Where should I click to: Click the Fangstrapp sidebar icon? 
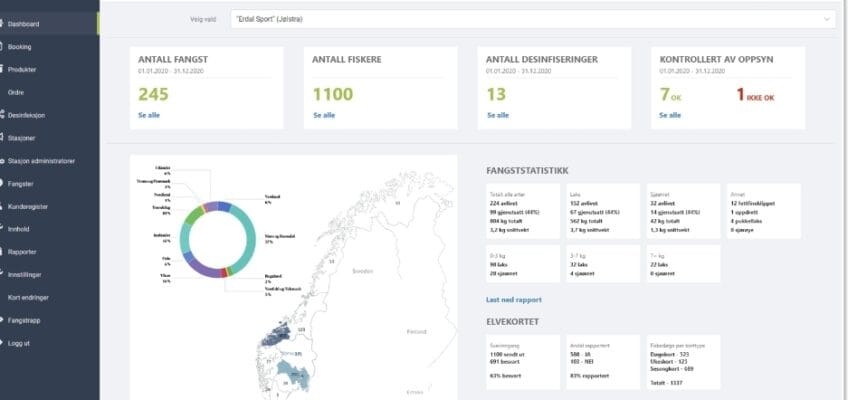(4, 320)
